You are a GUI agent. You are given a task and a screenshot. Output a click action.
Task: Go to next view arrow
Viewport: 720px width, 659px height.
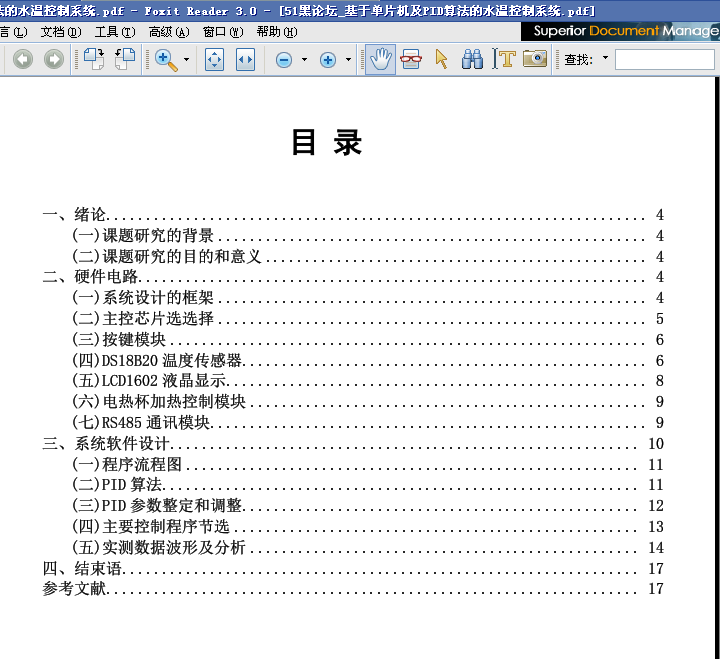(x=54, y=60)
